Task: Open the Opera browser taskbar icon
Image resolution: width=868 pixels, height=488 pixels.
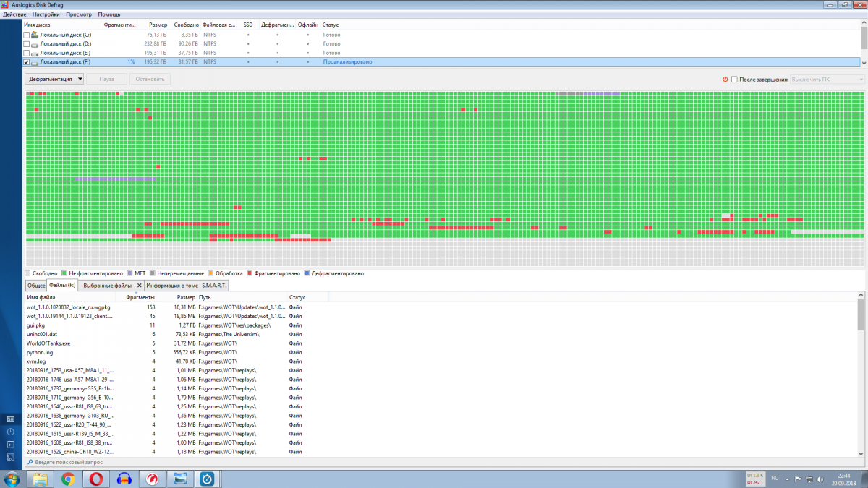Action: [95, 479]
